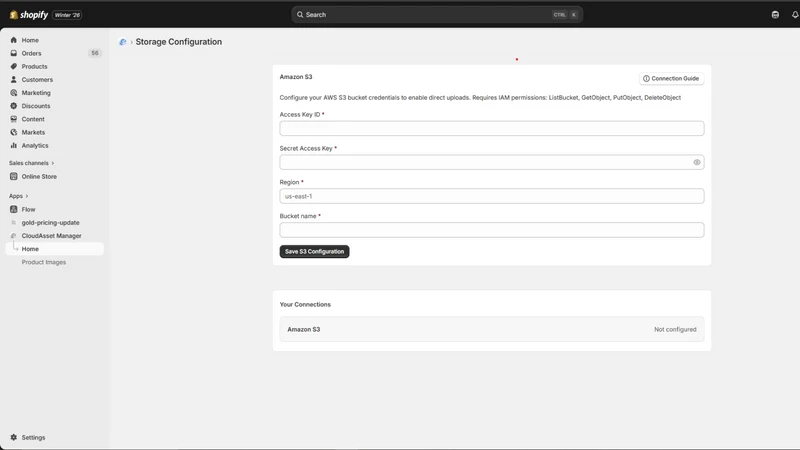
Task: Open Orders in sidebar
Action: pyautogui.click(x=31, y=53)
